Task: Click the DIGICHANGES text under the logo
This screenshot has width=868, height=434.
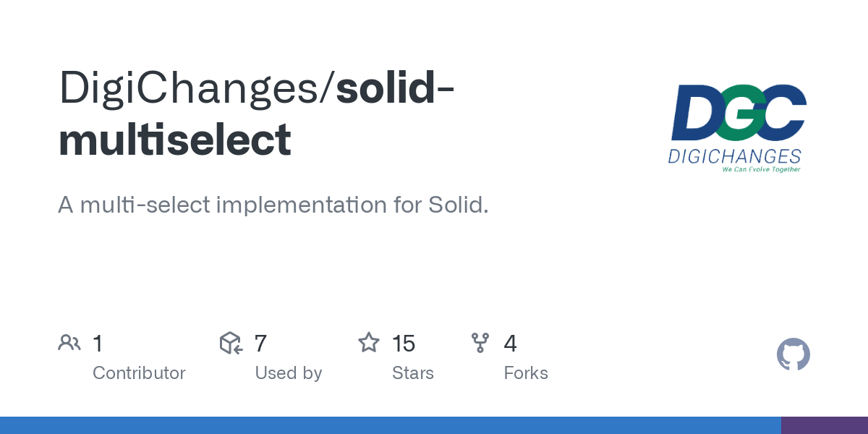Action: tap(734, 156)
